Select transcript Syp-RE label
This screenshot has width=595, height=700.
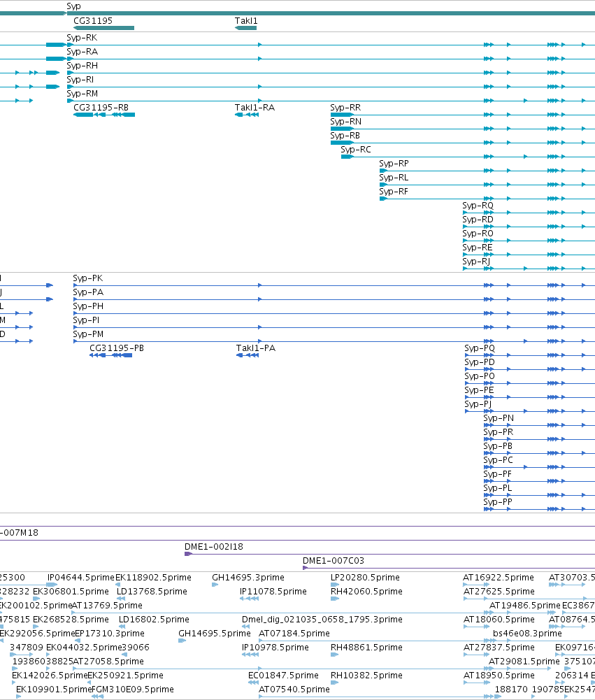(478, 248)
